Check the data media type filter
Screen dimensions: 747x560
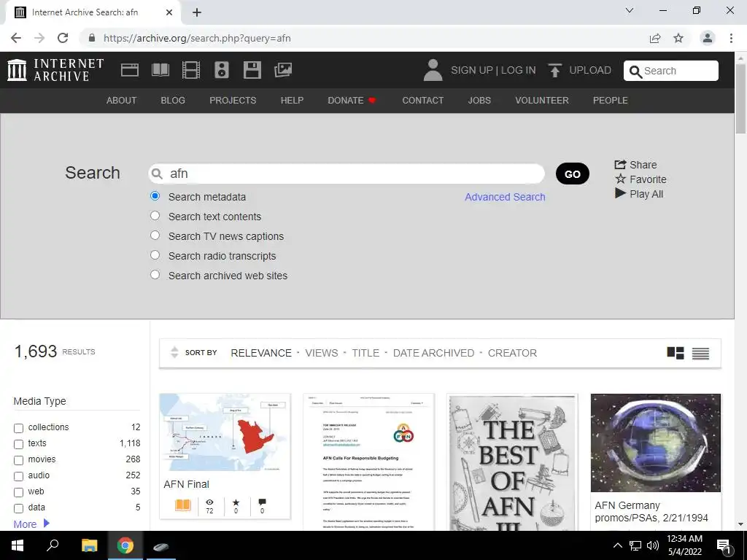[18, 508]
